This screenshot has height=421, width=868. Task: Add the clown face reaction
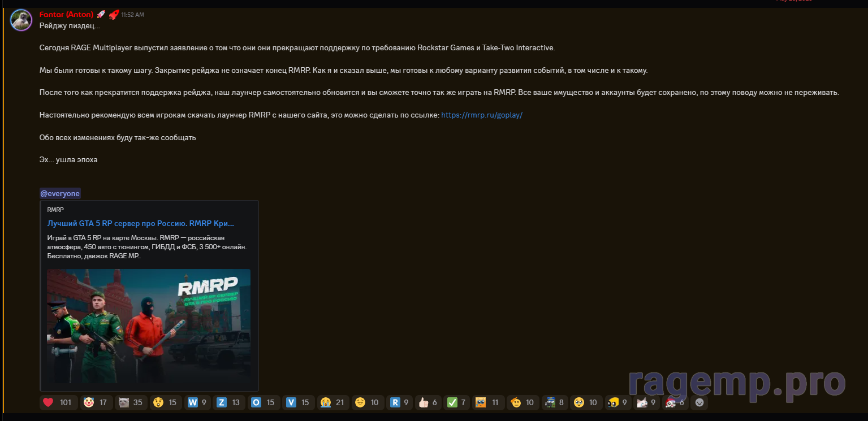pos(96,402)
